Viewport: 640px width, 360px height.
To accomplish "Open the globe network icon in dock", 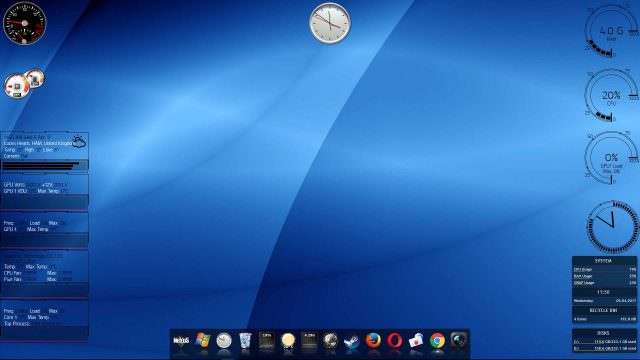I will pos(330,340).
